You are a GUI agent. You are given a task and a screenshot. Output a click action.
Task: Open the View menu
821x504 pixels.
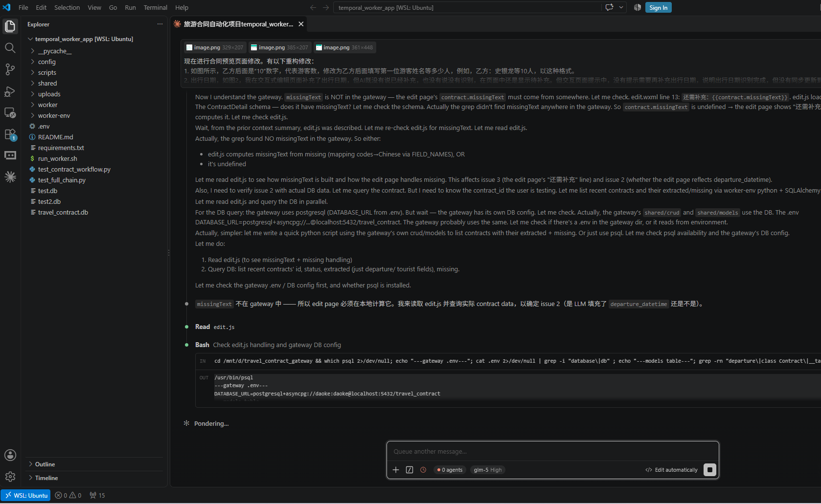tap(94, 7)
